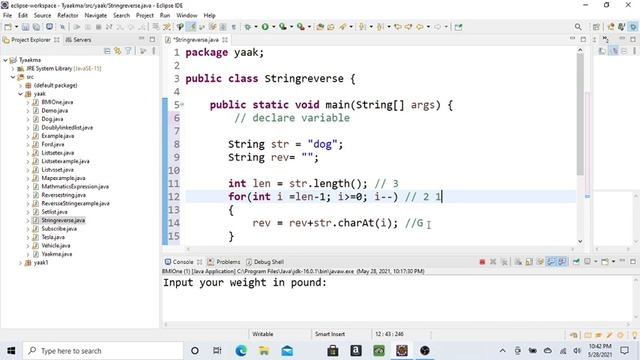Click the taskbar search box
This screenshot has width=640, height=360.
[103, 351]
